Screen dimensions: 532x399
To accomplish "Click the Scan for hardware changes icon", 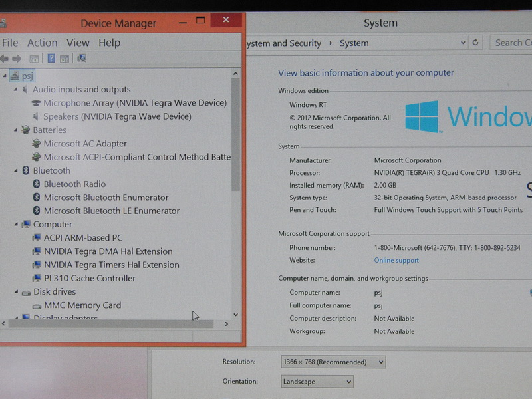I will pos(82,58).
